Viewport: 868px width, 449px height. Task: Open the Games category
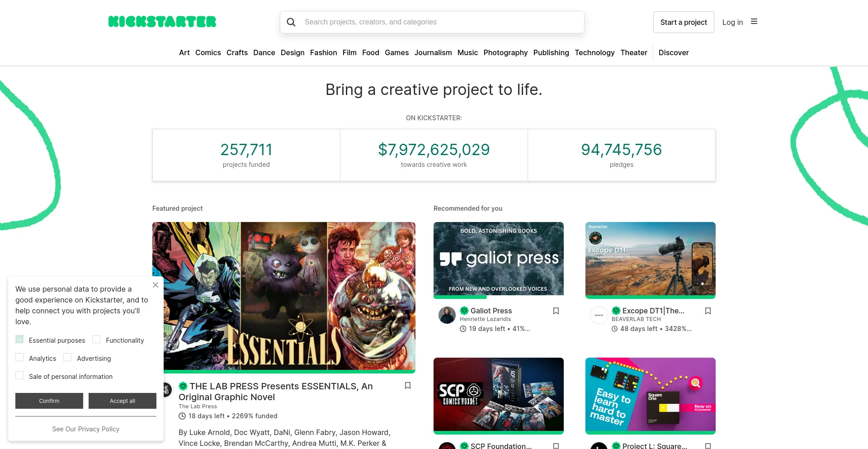tap(397, 52)
